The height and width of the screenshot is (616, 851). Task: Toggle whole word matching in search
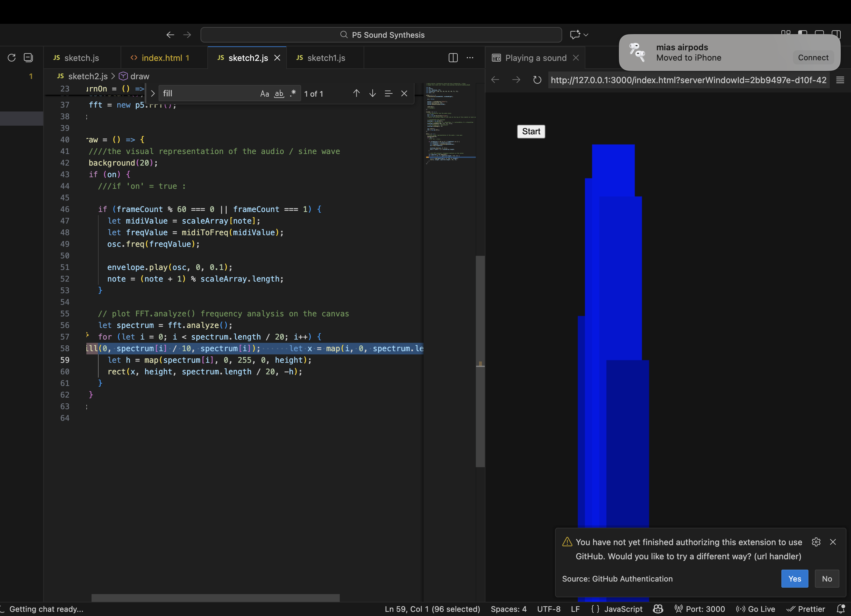279,93
